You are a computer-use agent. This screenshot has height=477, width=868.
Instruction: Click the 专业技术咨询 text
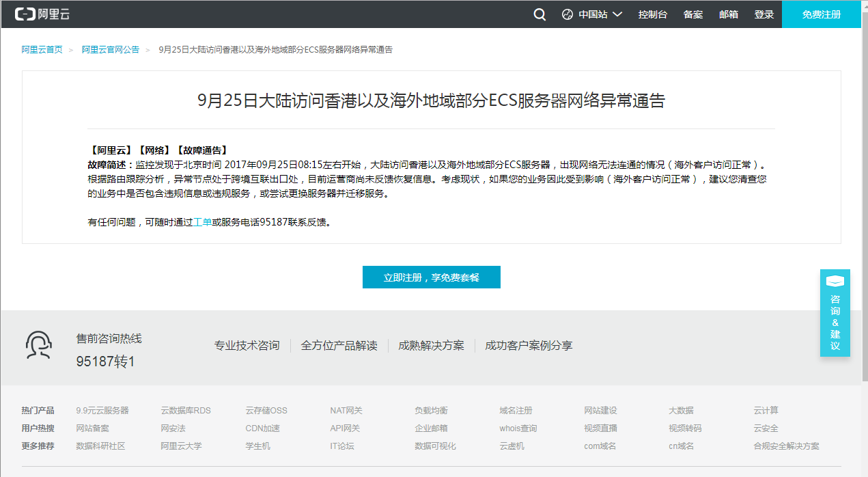pyautogui.click(x=247, y=346)
